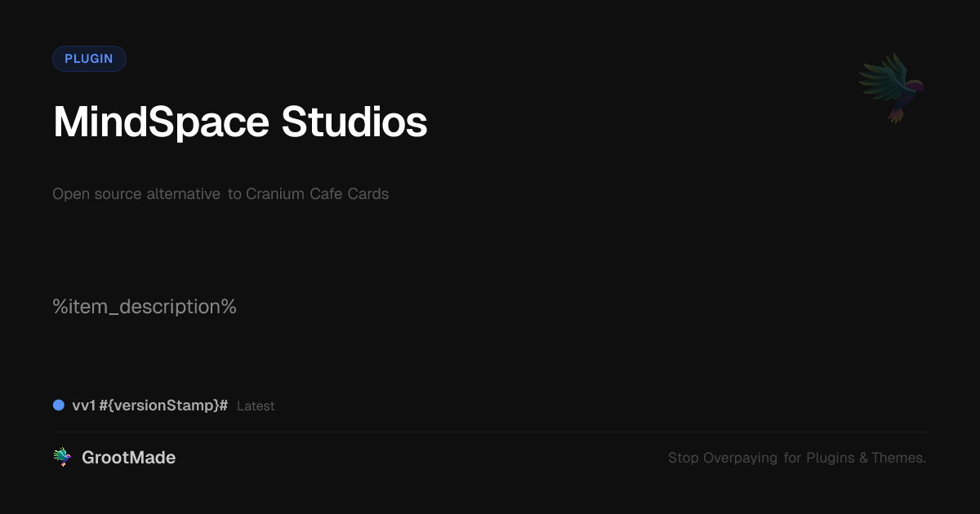Click the #{versionStamp}# placeholder
Viewport: 980px width, 514px height.
[x=163, y=405]
